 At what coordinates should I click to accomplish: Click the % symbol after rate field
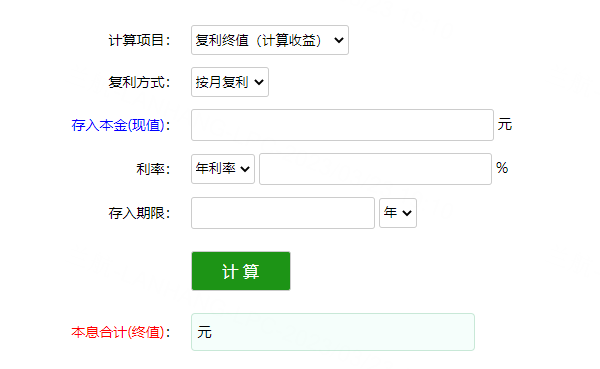pyautogui.click(x=502, y=168)
